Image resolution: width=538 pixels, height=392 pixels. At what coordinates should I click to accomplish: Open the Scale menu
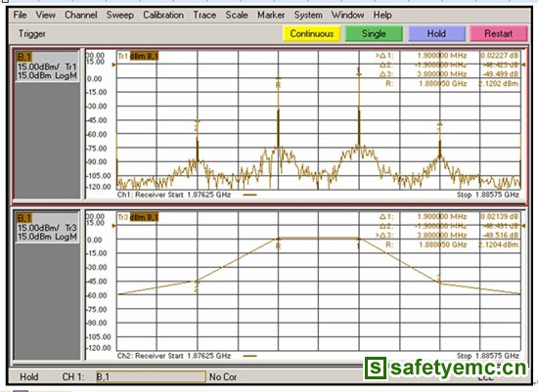pyautogui.click(x=237, y=15)
